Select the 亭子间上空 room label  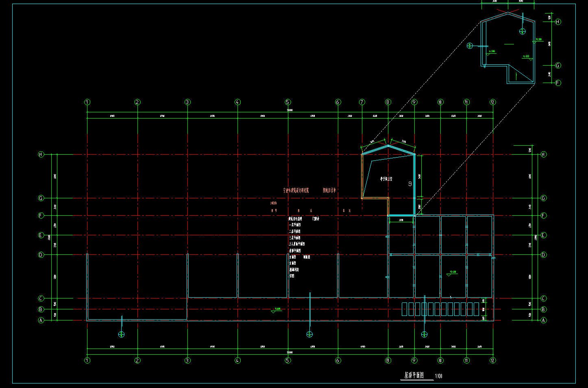click(386, 179)
